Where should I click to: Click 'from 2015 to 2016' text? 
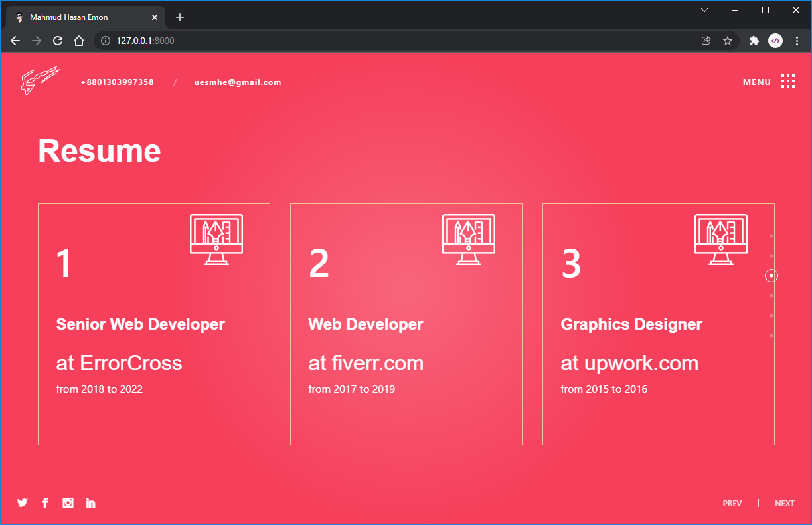(x=604, y=389)
